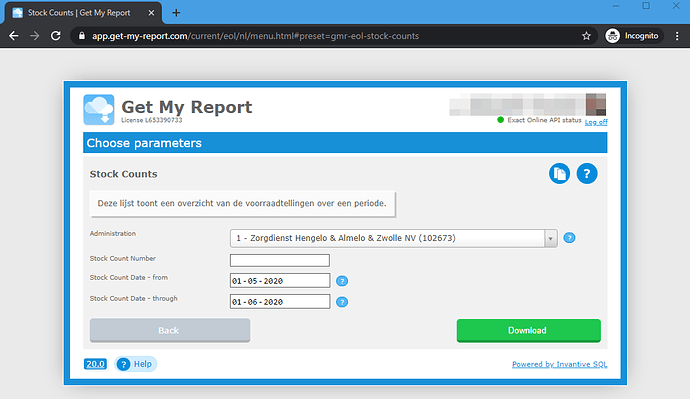This screenshot has width=690, height=399.
Task: Open the Chrome three-dot menu
Action: point(677,36)
